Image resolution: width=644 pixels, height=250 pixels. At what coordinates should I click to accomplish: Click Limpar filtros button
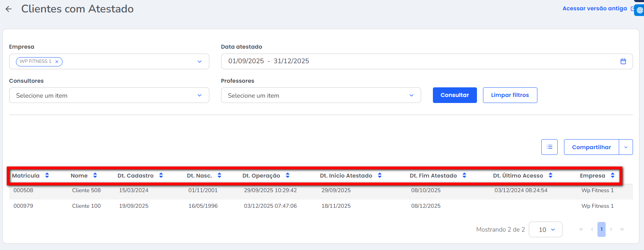click(510, 95)
